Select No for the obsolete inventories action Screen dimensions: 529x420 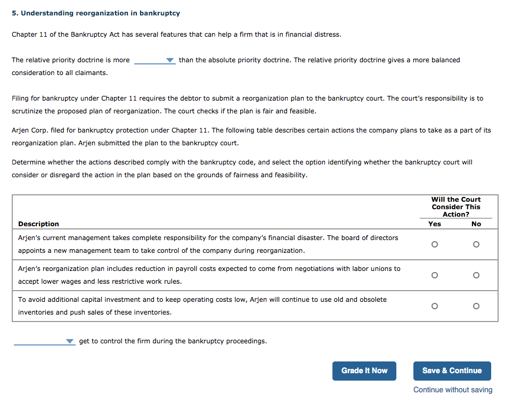pyautogui.click(x=476, y=306)
